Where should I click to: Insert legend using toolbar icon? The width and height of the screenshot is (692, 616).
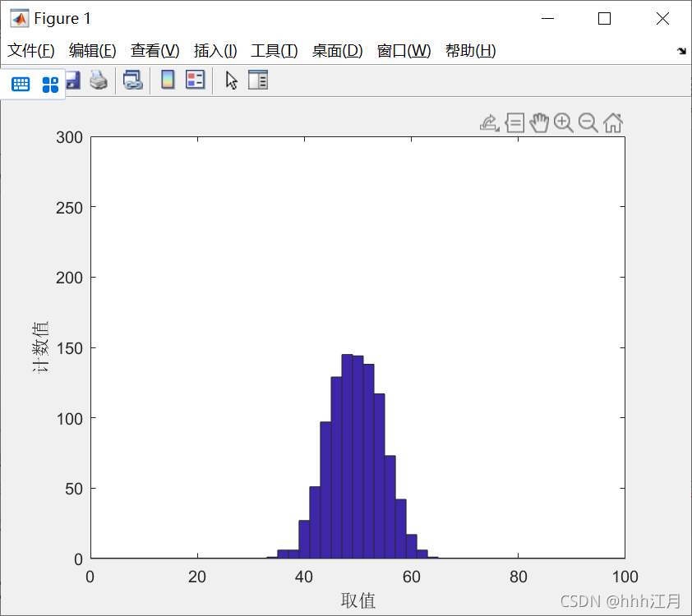coord(195,80)
